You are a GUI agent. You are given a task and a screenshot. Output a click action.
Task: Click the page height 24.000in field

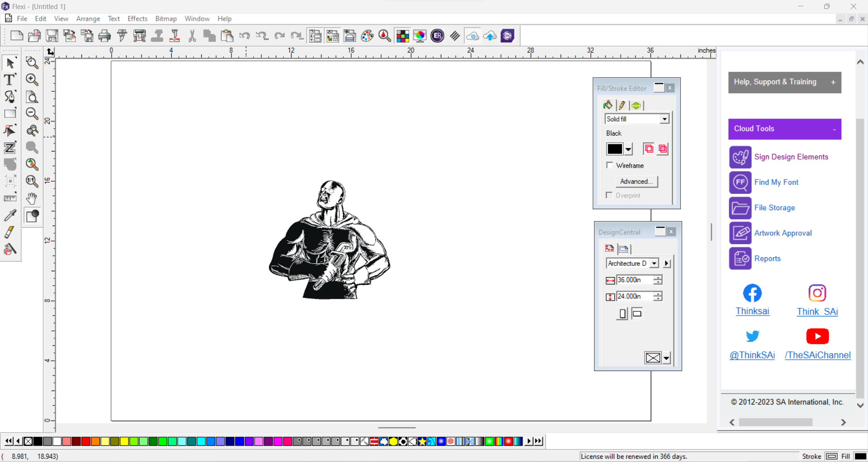pos(635,296)
